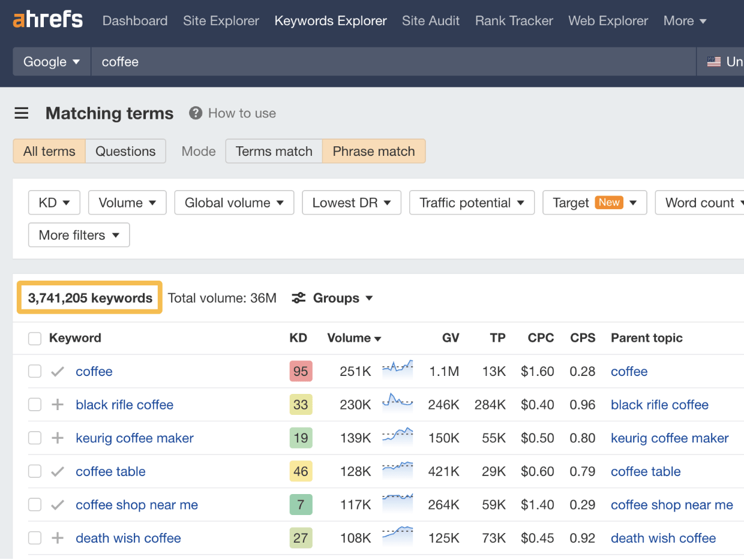
Task: Click the coffee search input field
Action: coord(240,61)
